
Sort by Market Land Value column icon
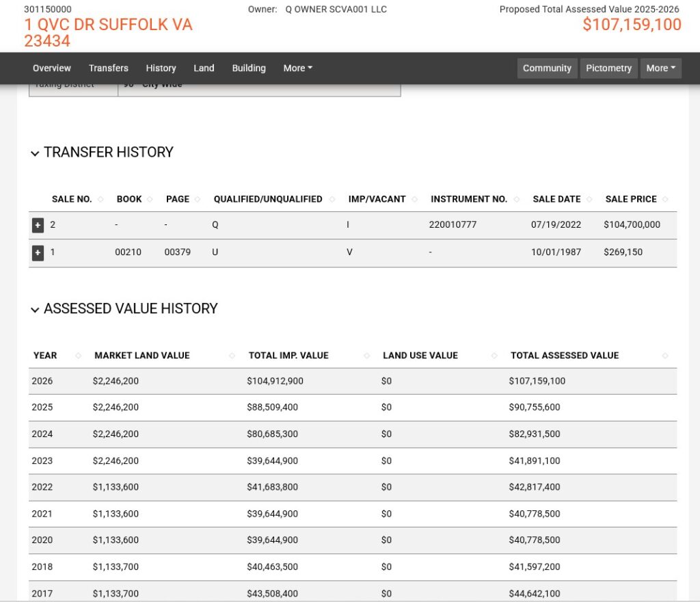point(232,356)
